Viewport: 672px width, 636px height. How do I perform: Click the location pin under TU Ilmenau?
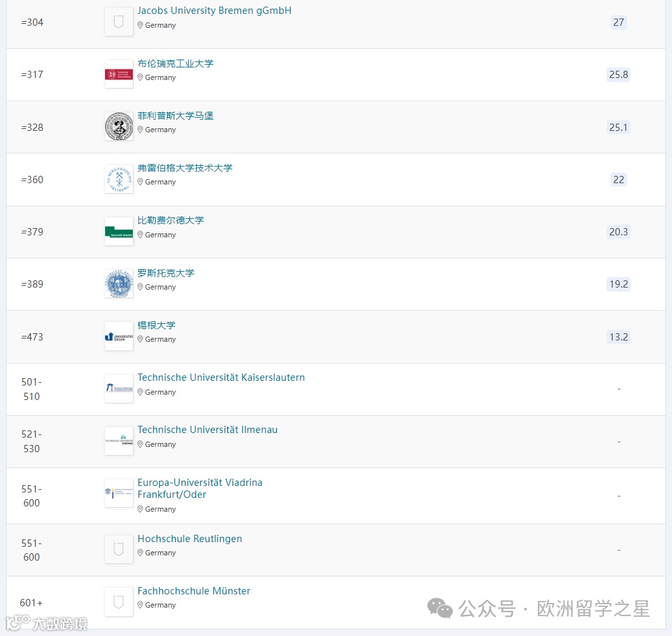pos(140,445)
